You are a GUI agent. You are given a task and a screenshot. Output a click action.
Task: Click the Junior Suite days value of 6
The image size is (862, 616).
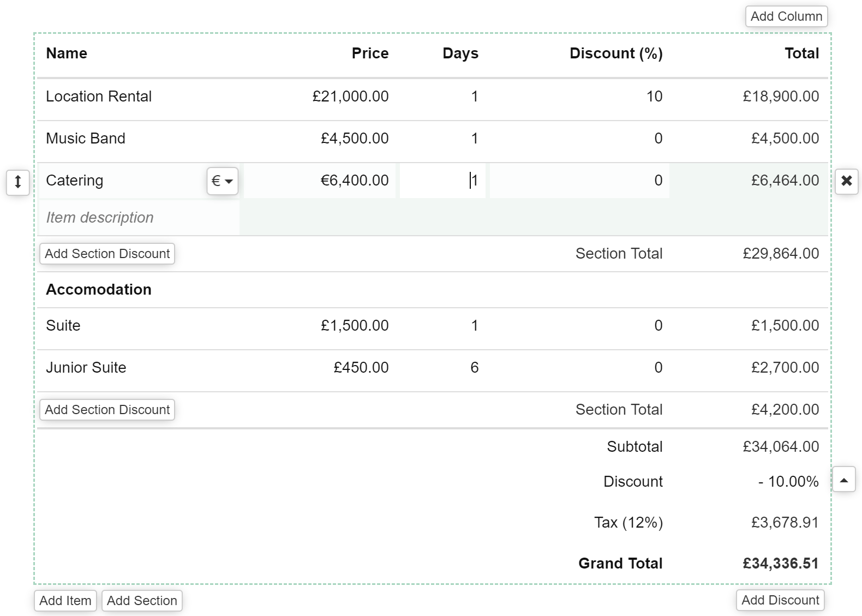pyautogui.click(x=474, y=368)
